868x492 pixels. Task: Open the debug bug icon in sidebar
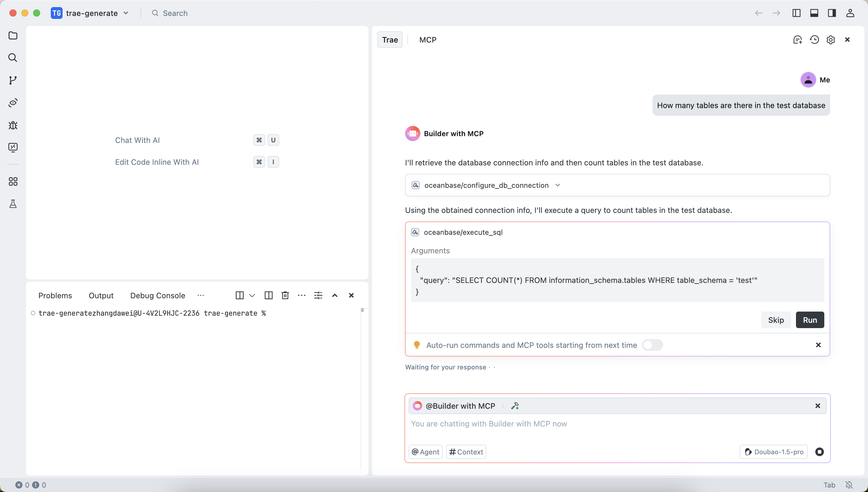[x=13, y=126]
